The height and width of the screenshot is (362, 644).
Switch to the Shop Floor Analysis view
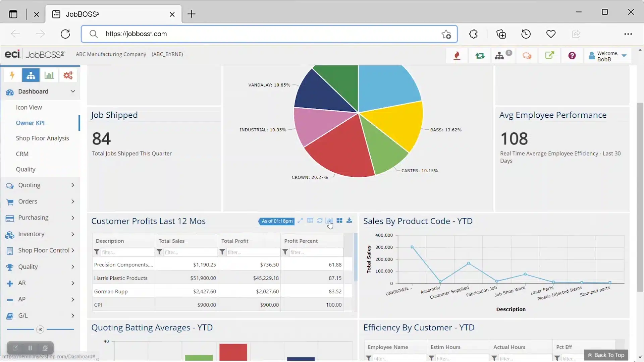click(x=43, y=138)
